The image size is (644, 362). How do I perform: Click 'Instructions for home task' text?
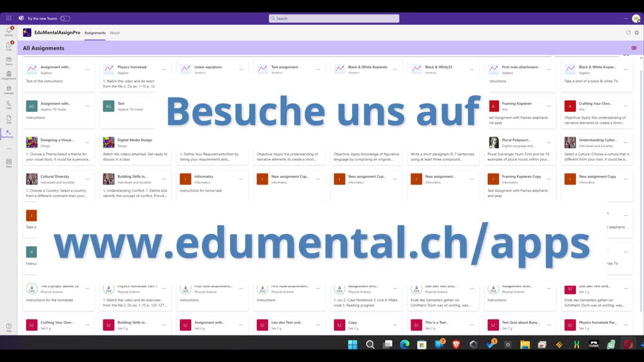(201, 191)
